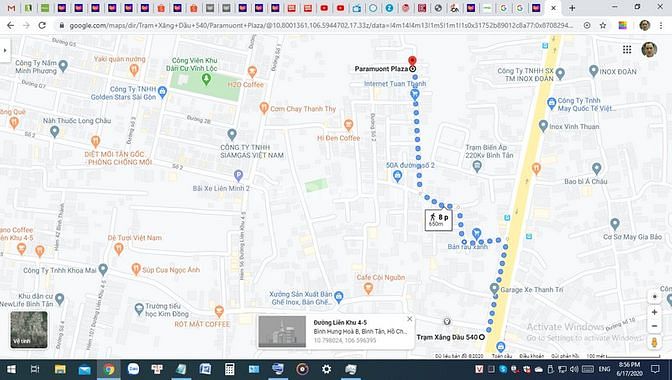This screenshot has height=380, width=672.
Task: Click the Chrome address bar URL
Action: coord(321,25)
